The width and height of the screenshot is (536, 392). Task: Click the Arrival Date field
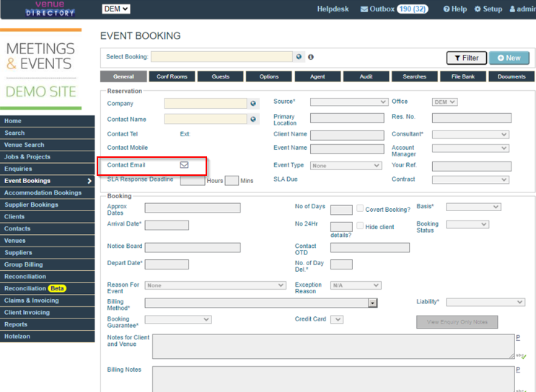click(167, 226)
